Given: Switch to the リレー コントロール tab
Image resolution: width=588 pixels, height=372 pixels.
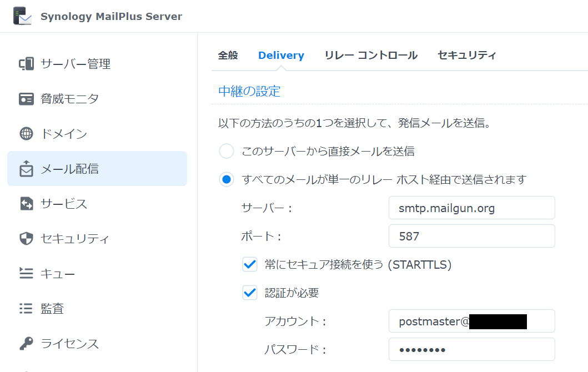Looking at the screenshot, I should (371, 56).
